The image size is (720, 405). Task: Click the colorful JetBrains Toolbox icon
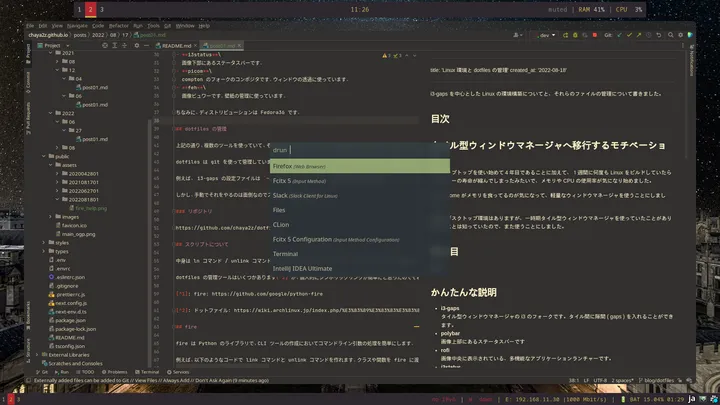pos(690,35)
